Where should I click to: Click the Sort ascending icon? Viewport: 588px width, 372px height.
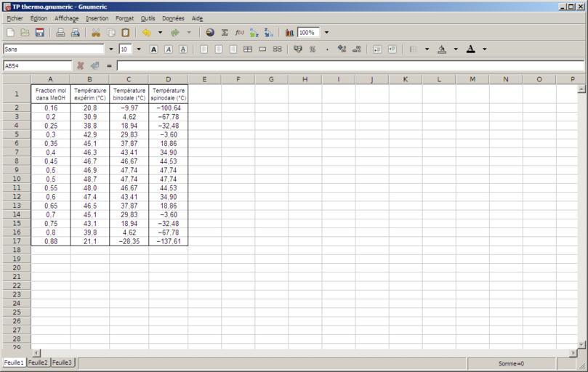[254, 33]
